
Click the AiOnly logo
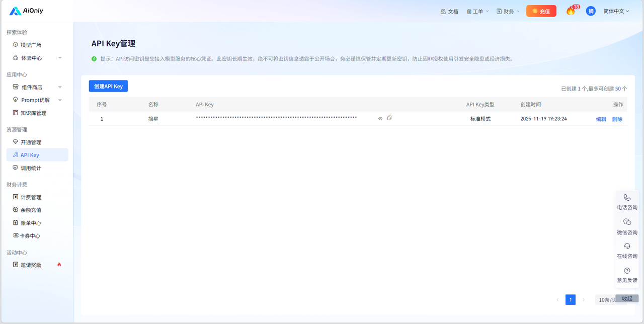click(26, 11)
